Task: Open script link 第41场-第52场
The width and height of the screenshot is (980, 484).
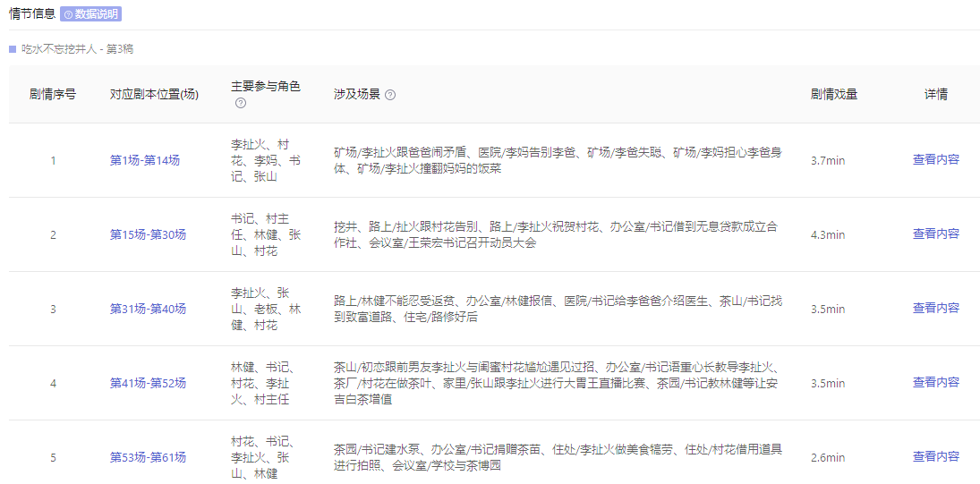Action: coord(149,383)
